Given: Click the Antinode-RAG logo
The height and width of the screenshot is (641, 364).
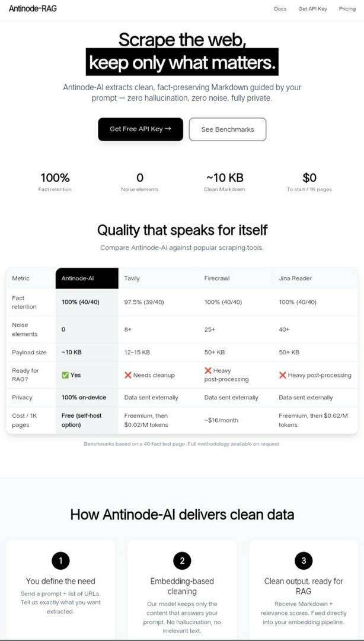Looking at the screenshot, I should coord(33,8).
